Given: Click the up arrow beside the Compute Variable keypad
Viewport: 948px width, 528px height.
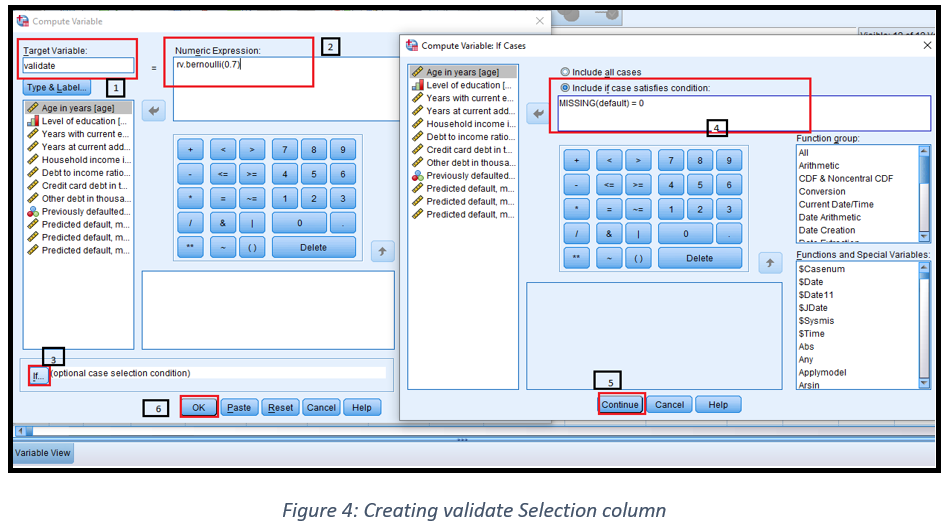Looking at the screenshot, I should click(382, 252).
